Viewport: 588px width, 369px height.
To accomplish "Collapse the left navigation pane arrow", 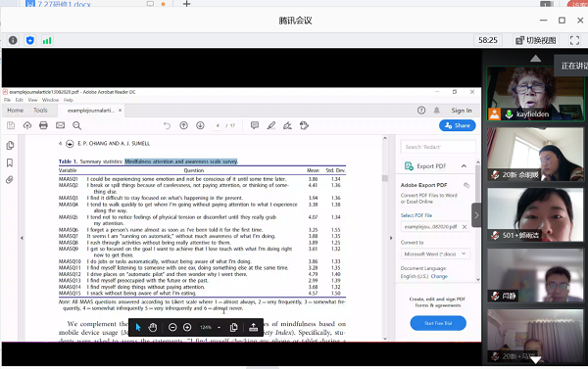I will point(22,238).
